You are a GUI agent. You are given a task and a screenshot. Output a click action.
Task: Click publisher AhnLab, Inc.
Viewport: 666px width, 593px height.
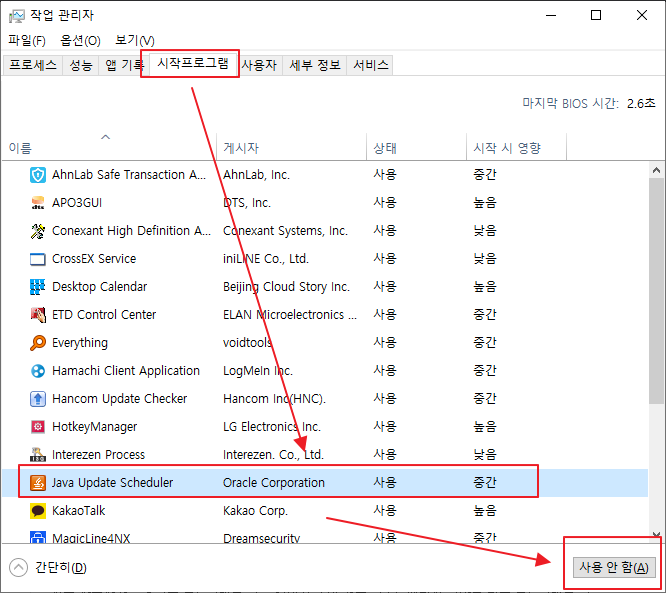tap(257, 175)
